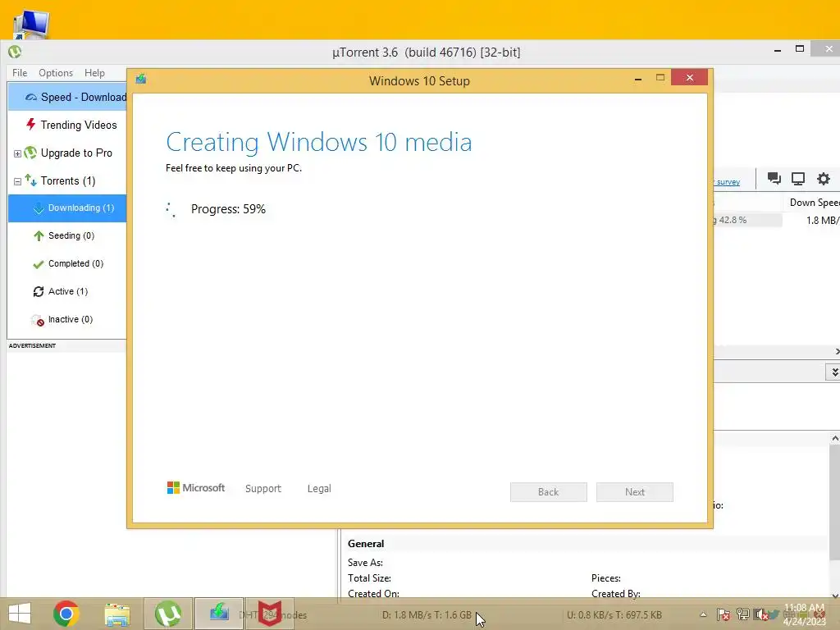This screenshot has height=630, width=840.
Task: Open McAfee from the taskbar
Action: coord(270,614)
